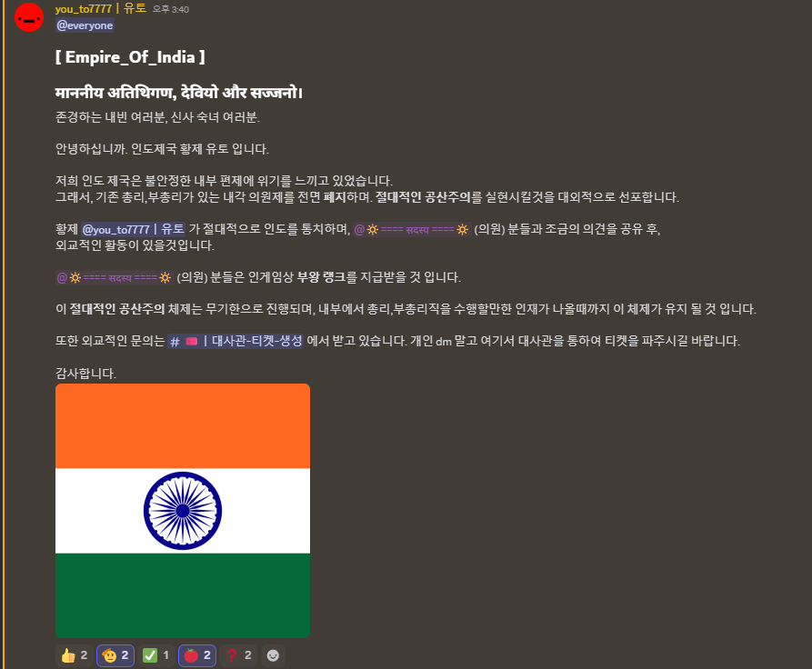Image resolution: width=812 pixels, height=669 pixels.
Task: Click the @everyone mention
Action: 85,25
